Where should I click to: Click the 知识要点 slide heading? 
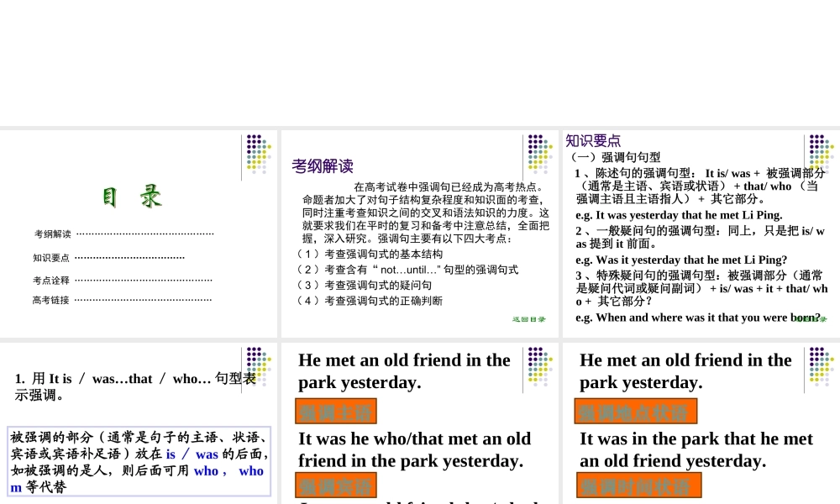593,141
